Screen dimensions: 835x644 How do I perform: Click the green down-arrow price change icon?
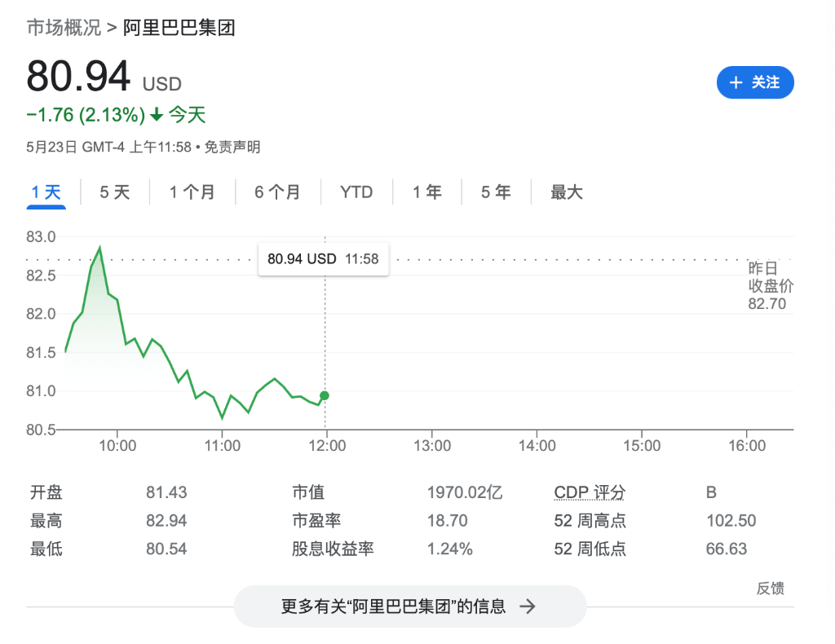tap(157, 114)
